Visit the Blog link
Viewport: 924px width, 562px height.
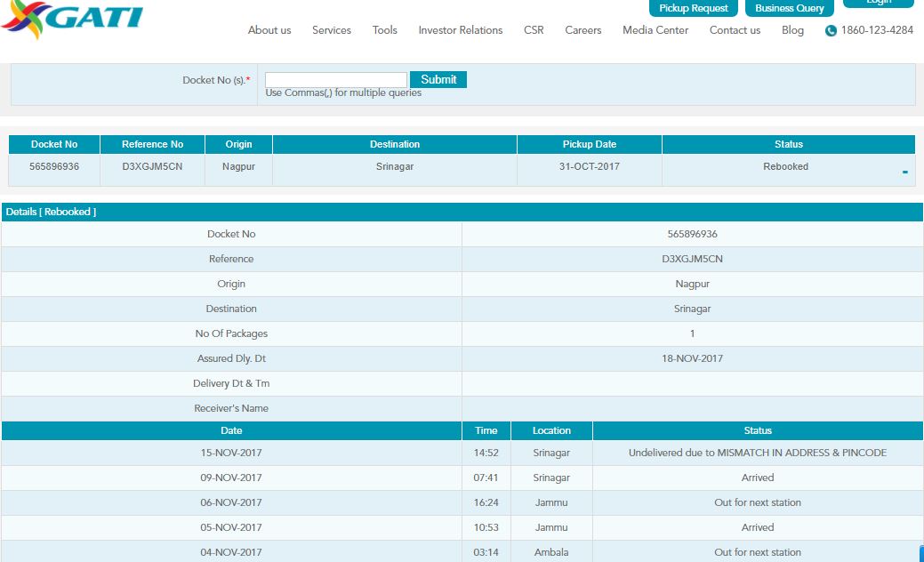point(792,30)
